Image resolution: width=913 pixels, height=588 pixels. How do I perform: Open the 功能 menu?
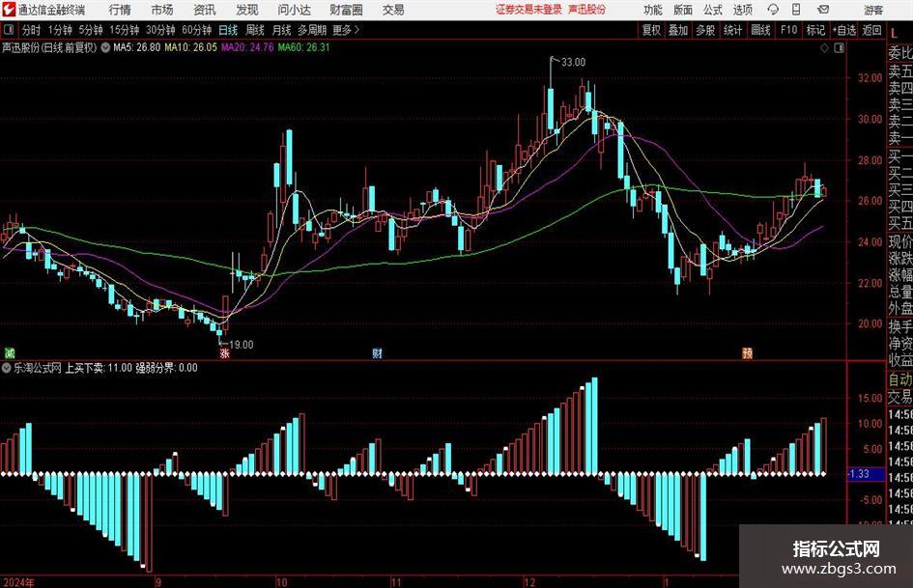coord(653,10)
